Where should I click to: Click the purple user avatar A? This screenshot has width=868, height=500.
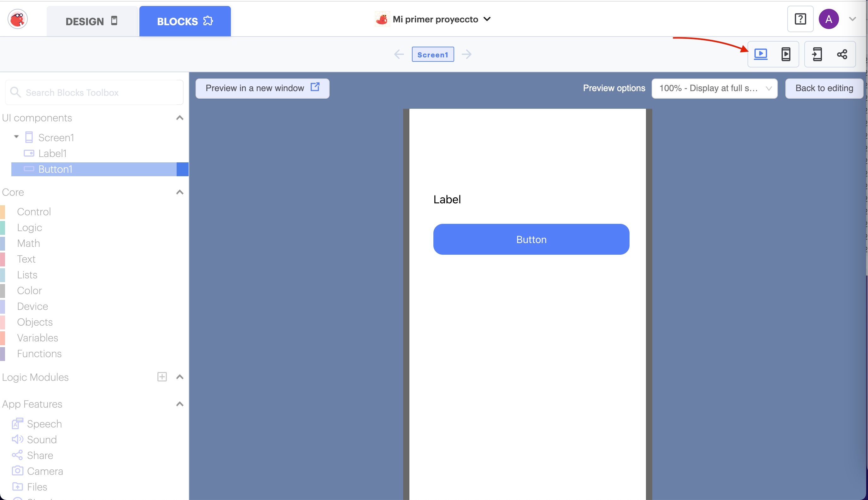click(829, 19)
